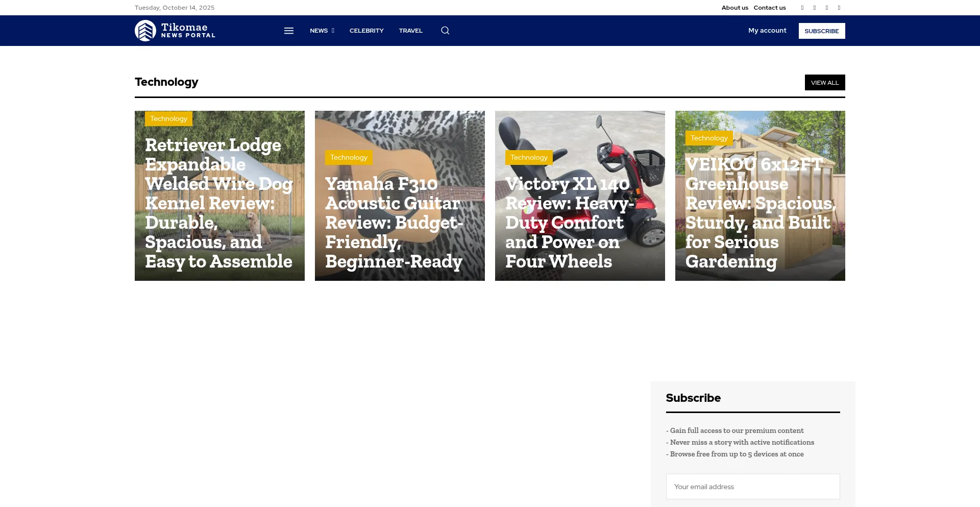Open the hamburger menu icon

pyautogui.click(x=289, y=31)
